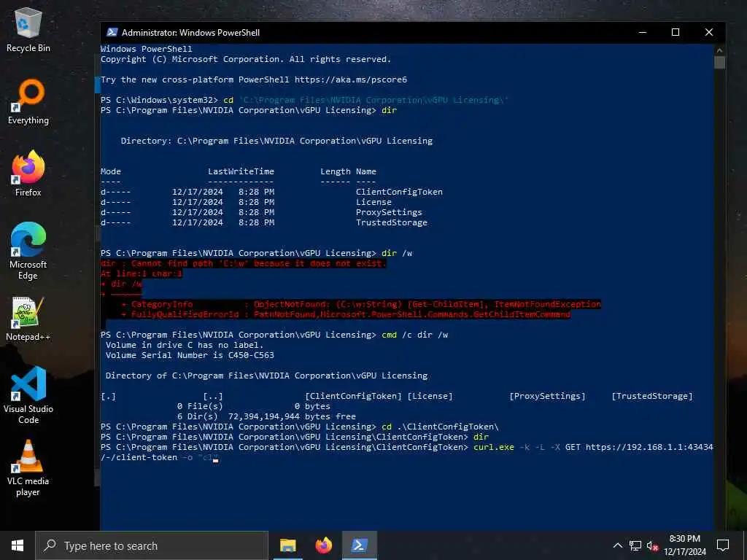Viewport: 747px width, 560px height.
Task: Click the muted volume tray icon
Action: [652, 545]
